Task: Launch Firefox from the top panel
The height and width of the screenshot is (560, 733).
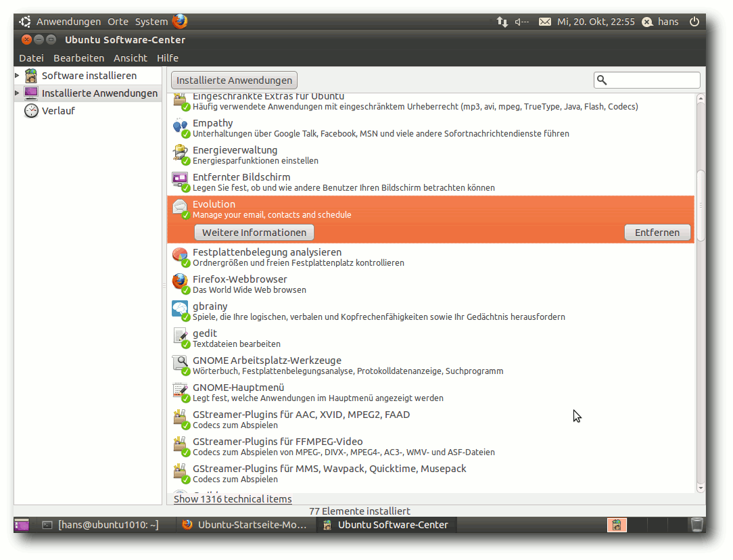Action: 180,22
